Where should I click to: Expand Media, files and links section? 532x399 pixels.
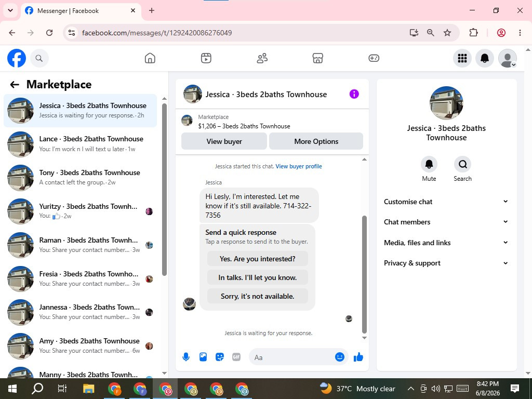click(446, 243)
